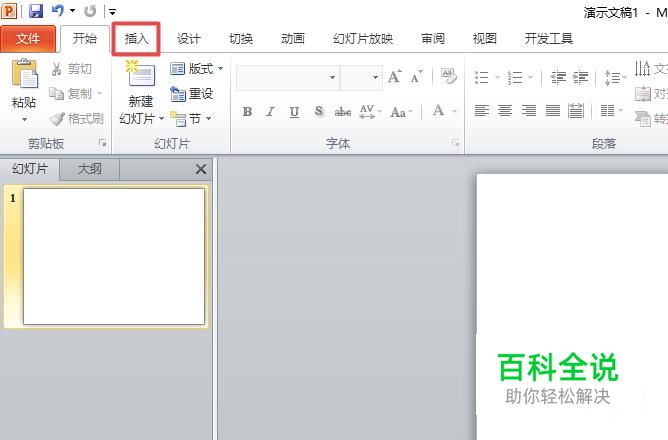Click the Clear Formatting eraser icon
The height and width of the screenshot is (440, 668).
point(448,76)
